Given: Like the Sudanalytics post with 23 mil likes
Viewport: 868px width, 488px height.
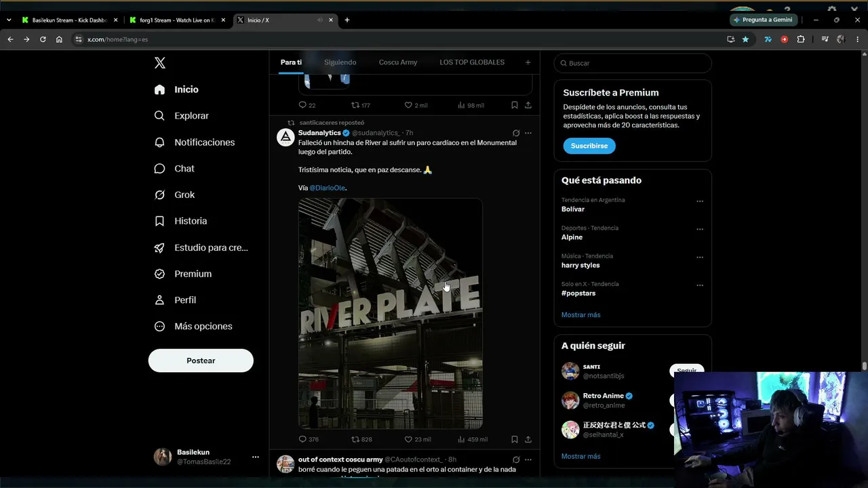Looking at the screenshot, I should 418,439.
